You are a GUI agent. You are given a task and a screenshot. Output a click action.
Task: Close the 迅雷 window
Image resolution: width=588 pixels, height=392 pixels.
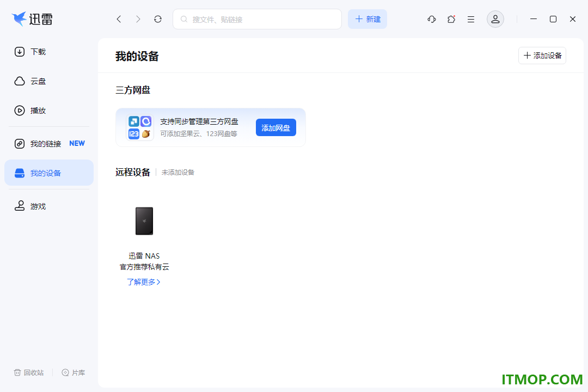(x=573, y=19)
